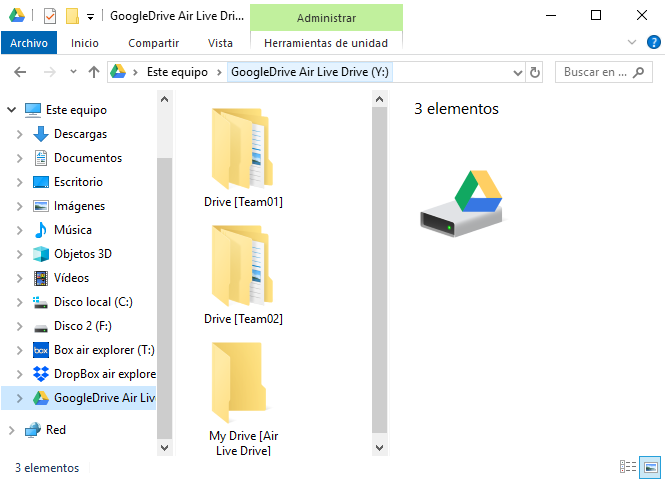Click the Google Drive icon in title bar
Image resolution: width=666 pixels, height=480 pixels.
17,16
